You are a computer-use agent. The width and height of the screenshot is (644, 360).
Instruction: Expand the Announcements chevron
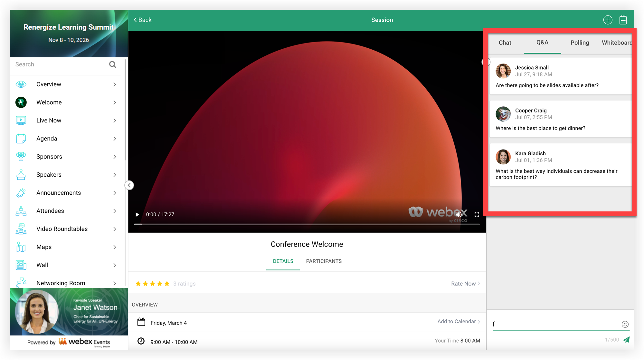[115, 193]
